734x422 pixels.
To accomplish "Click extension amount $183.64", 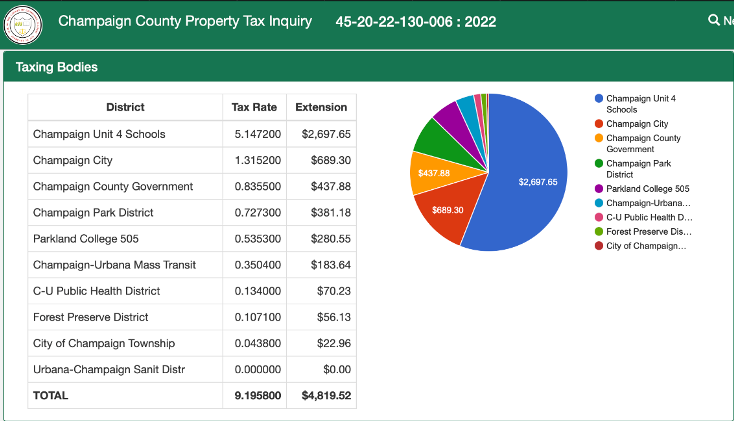I will [330, 265].
